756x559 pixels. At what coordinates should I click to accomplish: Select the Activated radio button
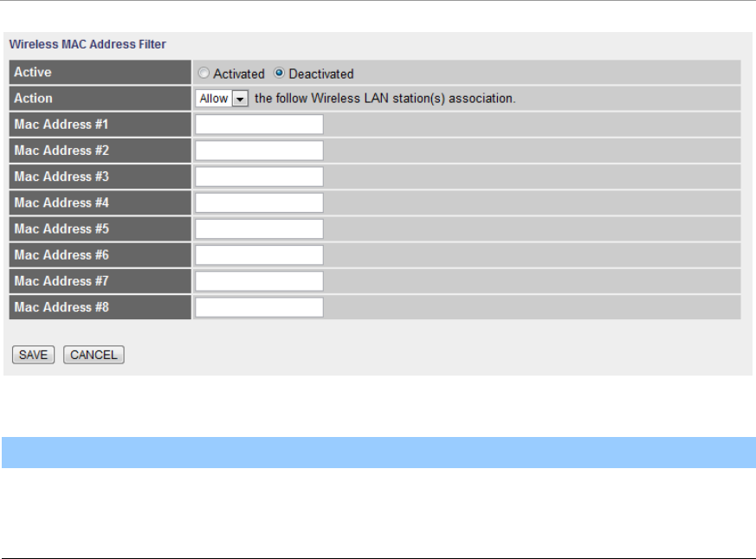pos(204,74)
